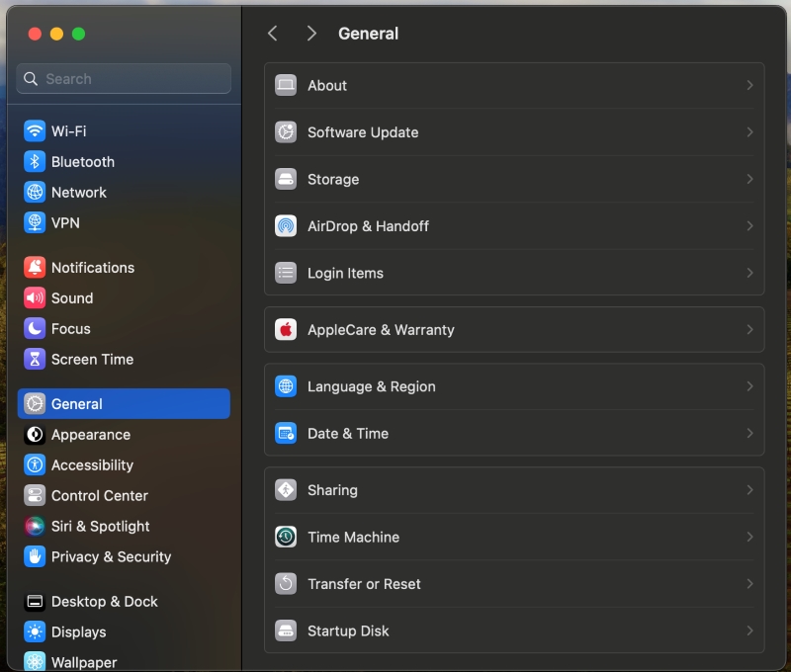Switch to Privacy & Security section
791x672 pixels.
pos(111,556)
